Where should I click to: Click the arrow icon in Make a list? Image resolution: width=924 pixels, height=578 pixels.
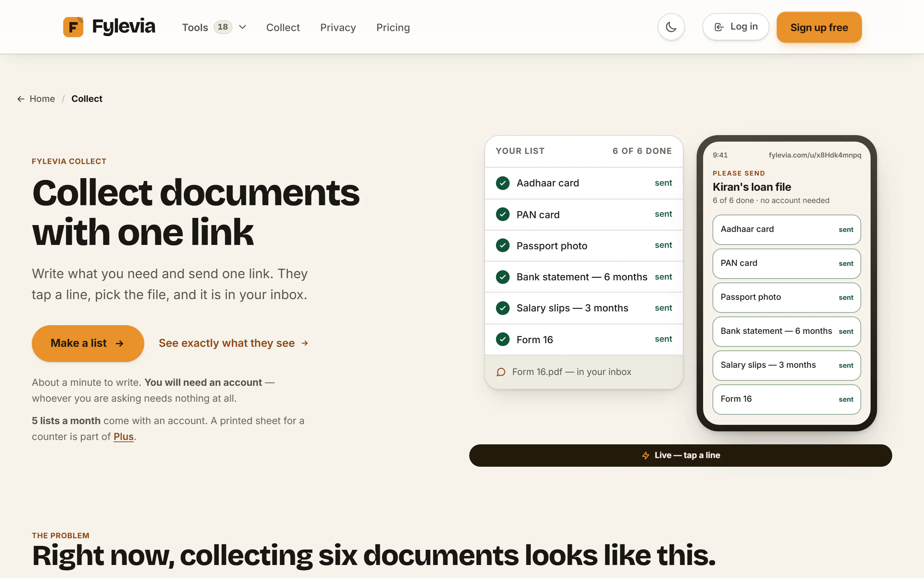click(119, 343)
